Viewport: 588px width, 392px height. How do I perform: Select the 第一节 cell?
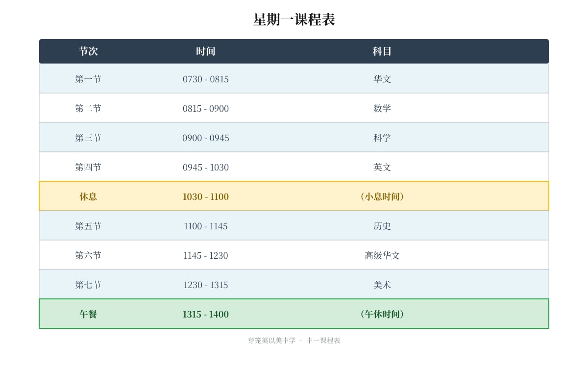point(88,79)
